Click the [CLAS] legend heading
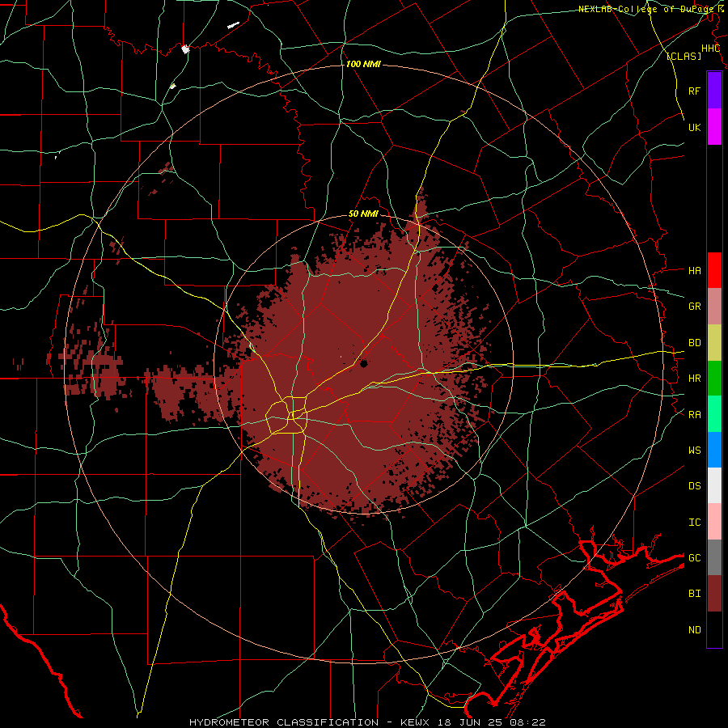 click(x=684, y=57)
